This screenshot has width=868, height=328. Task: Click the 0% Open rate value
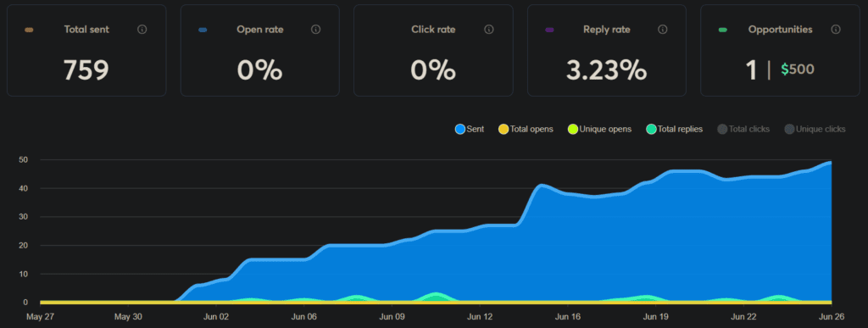pyautogui.click(x=259, y=70)
